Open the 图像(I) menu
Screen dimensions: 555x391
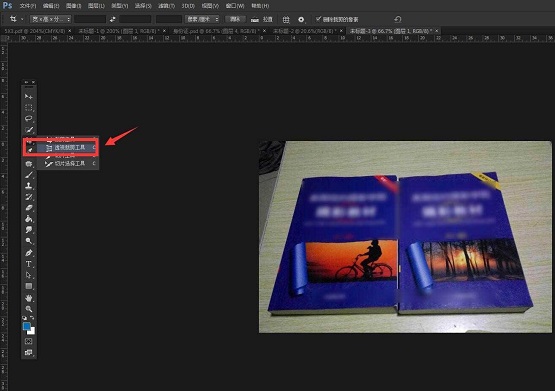tap(74, 6)
